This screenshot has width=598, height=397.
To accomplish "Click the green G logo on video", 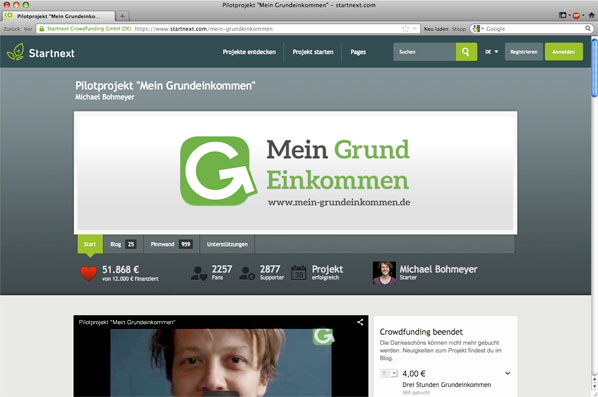I will pos(323,336).
